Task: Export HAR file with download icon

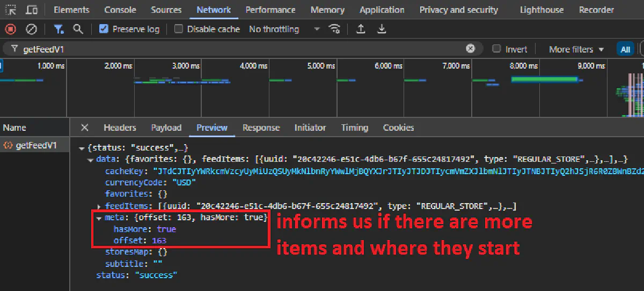Action: click(x=382, y=29)
